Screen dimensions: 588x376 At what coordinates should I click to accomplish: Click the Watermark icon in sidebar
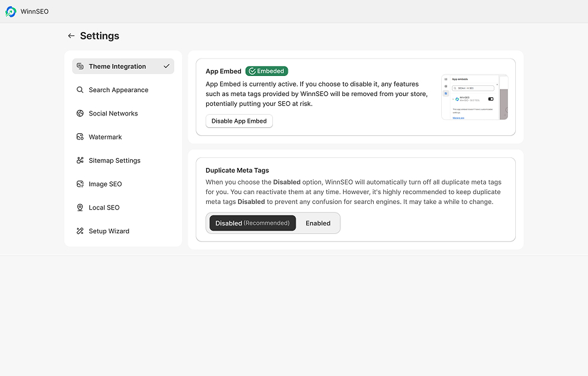pos(80,137)
